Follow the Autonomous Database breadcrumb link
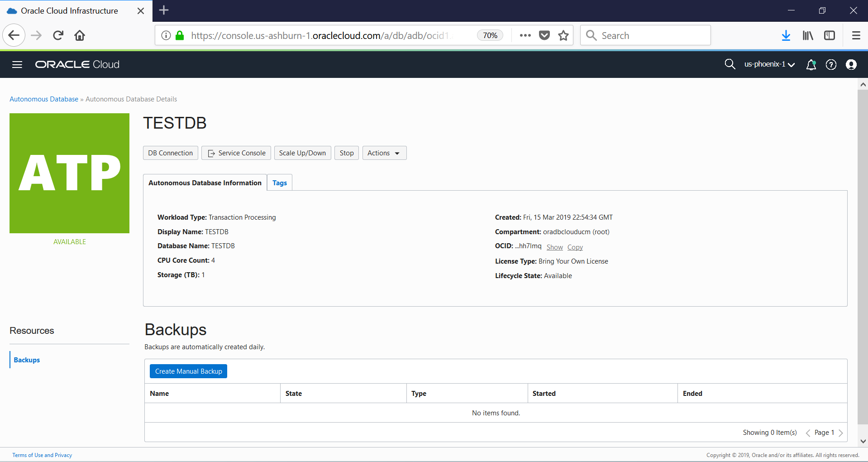This screenshot has height=462, width=868. (44, 99)
